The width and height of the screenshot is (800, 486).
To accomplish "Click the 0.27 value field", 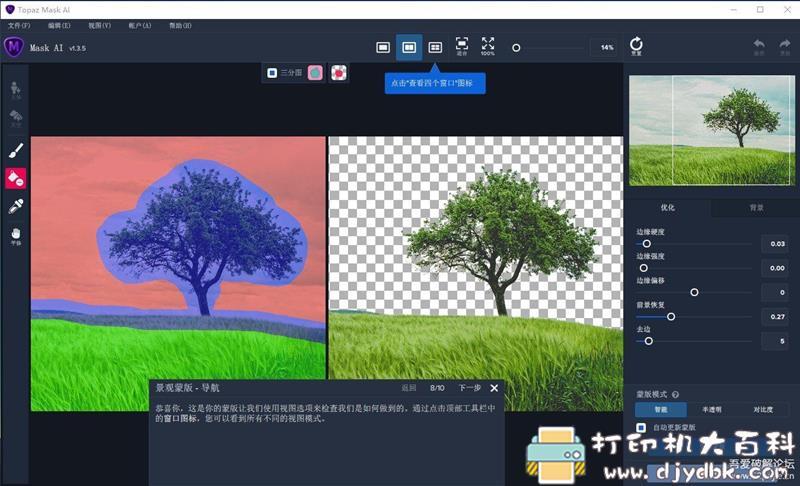I will 774,317.
